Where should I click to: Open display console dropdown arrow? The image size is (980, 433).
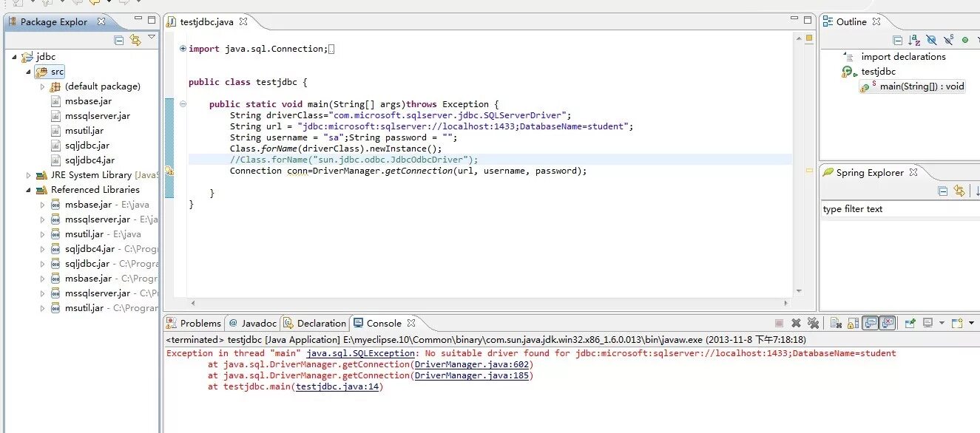point(942,323)
